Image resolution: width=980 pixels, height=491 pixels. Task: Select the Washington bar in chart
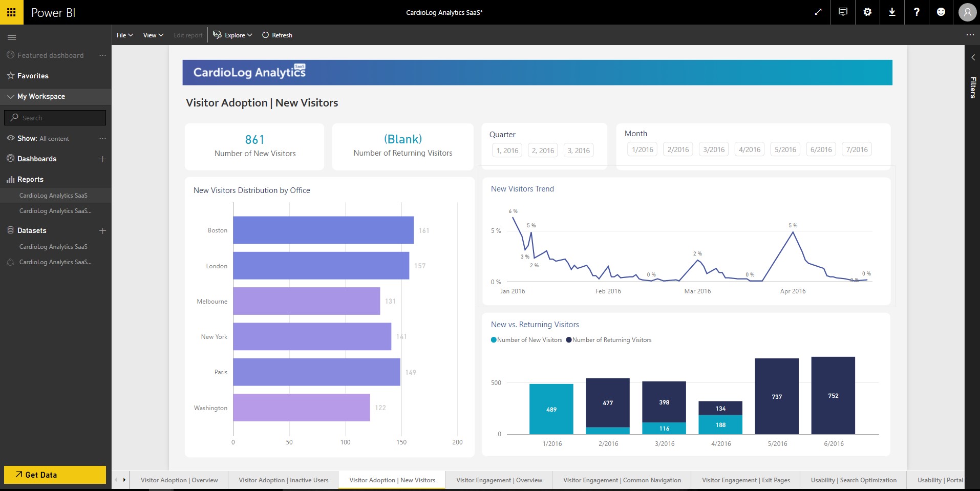coord(301,408)
